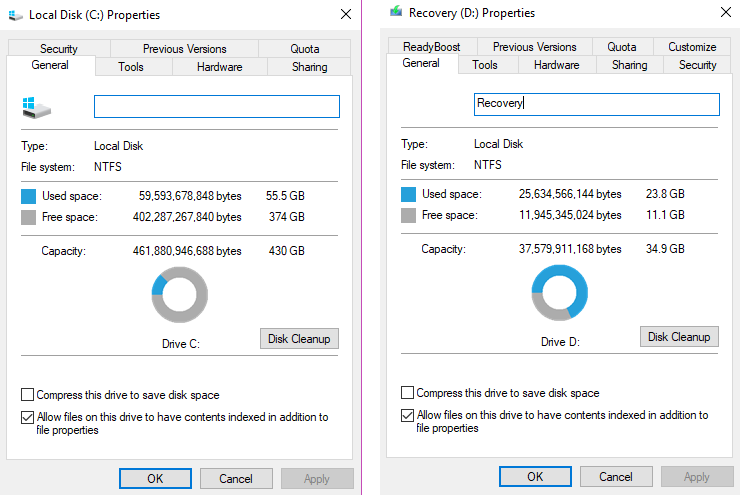Click the 11,945,345,024 bytes free space value
740x495 pixels.
click(x=570, y=215)
